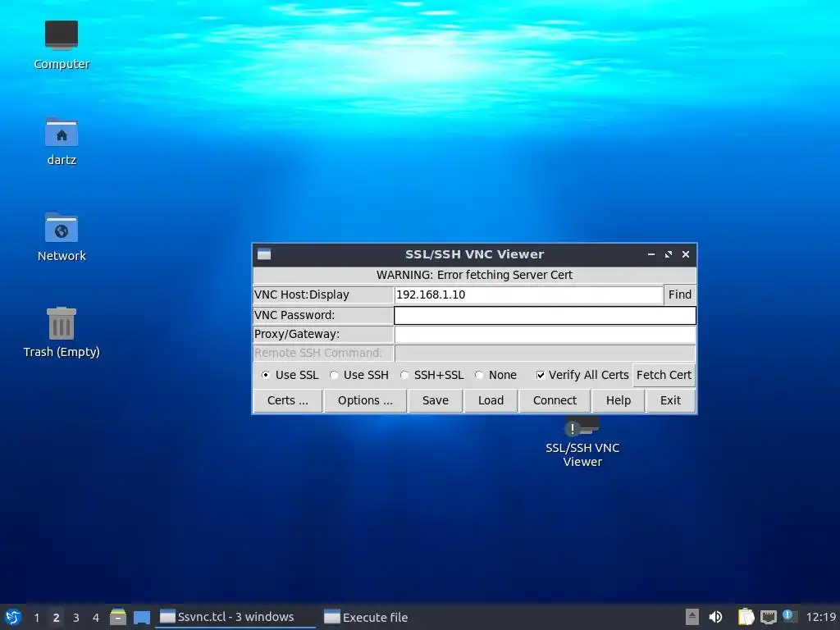The height and width of the screenshot is (630, 840).
Task: Click the Save button
Action: tap(435, 400)
